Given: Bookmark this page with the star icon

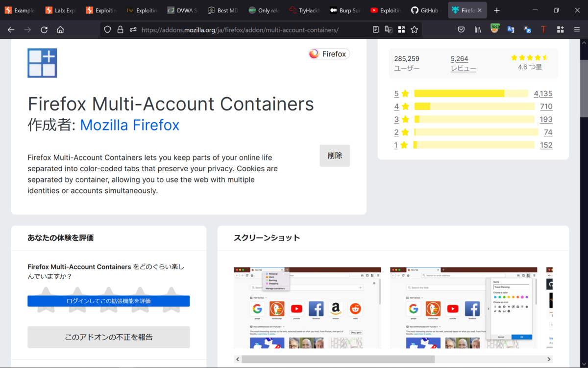Looking at the screenshot, I should (414, 29).
